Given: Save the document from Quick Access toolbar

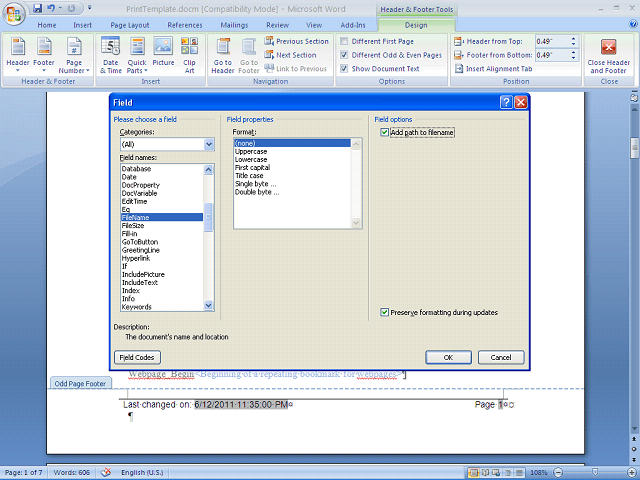Looking at the screenshot, I should [x=38, y=8].
